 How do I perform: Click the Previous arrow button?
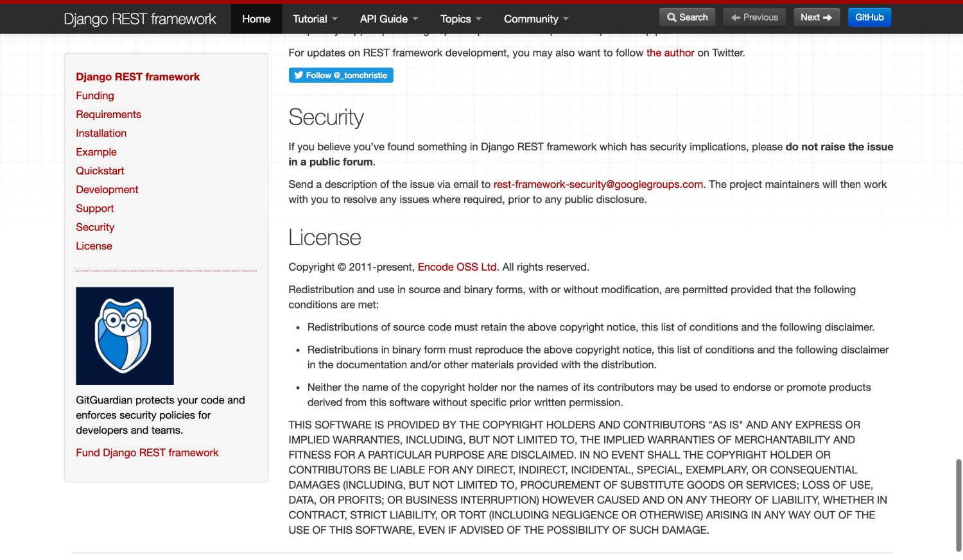(x=755, y=17)
